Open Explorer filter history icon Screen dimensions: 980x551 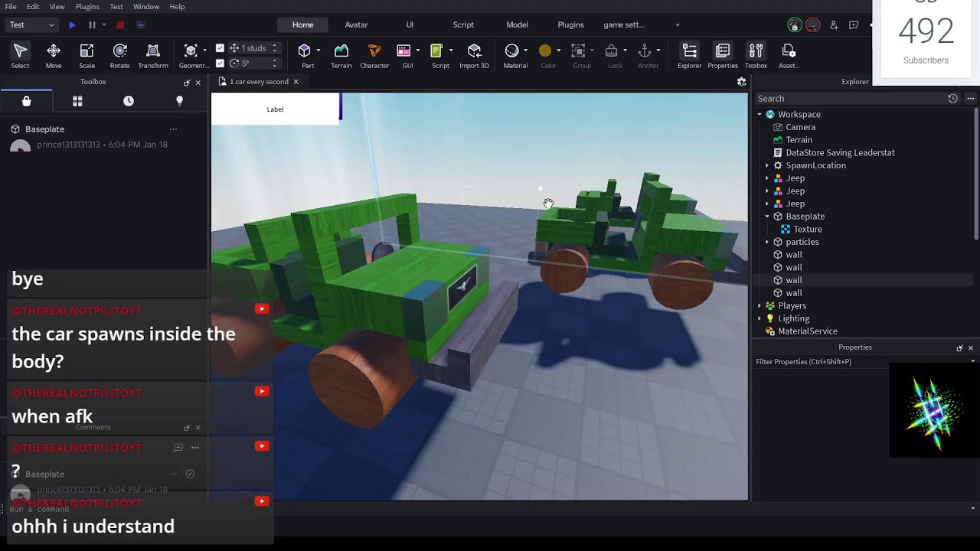952,99
